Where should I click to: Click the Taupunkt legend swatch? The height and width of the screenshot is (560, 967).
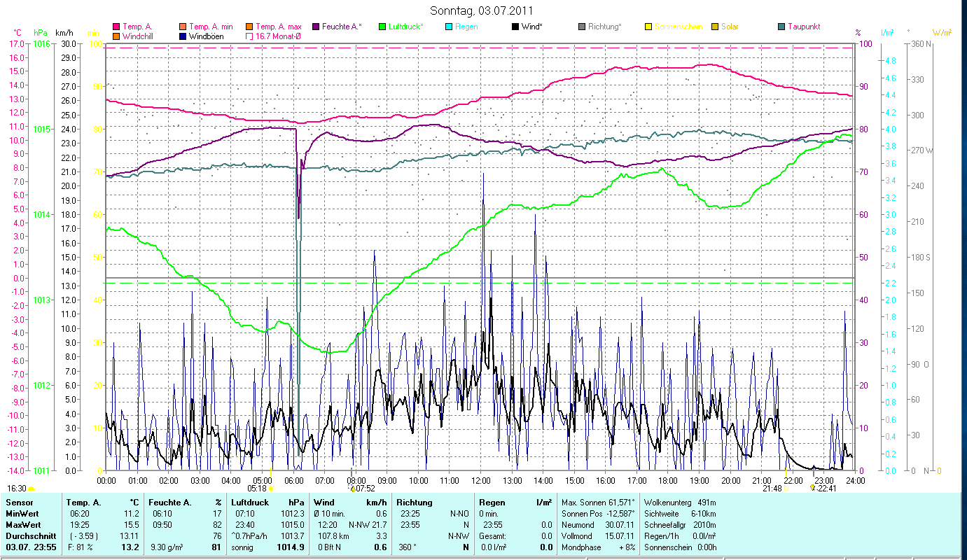781,27
